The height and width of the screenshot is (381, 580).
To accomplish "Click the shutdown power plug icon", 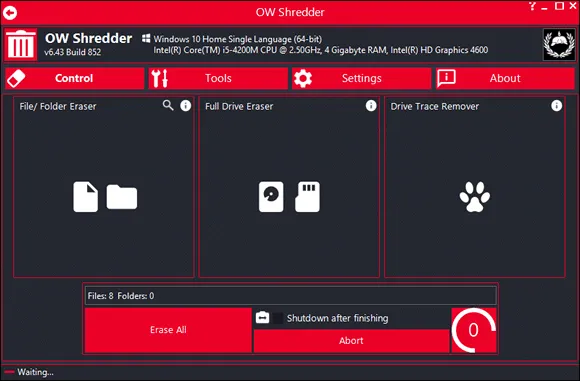I will tap(262, 317).
